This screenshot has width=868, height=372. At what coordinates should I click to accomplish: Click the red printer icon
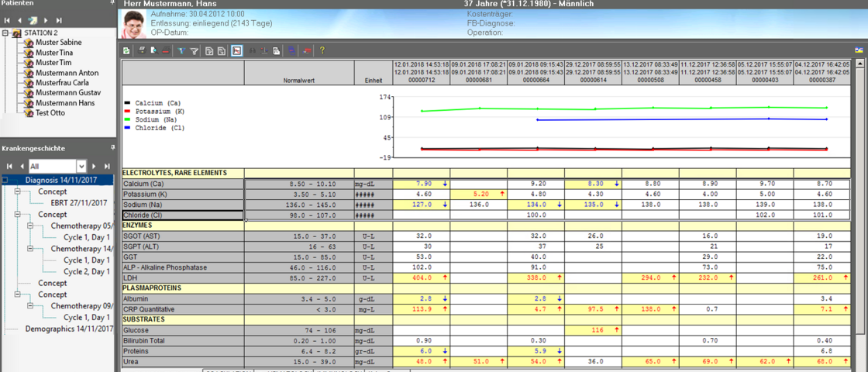tap(166, 50)
